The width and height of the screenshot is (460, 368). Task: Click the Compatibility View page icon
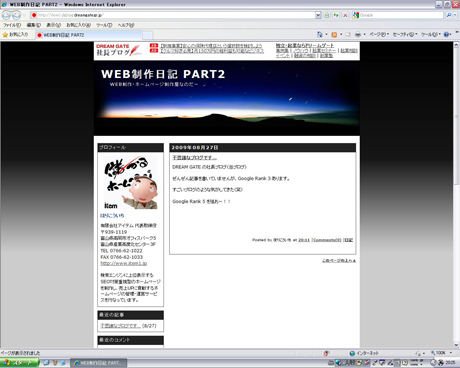pyautogui.click(x=327, y=15)
